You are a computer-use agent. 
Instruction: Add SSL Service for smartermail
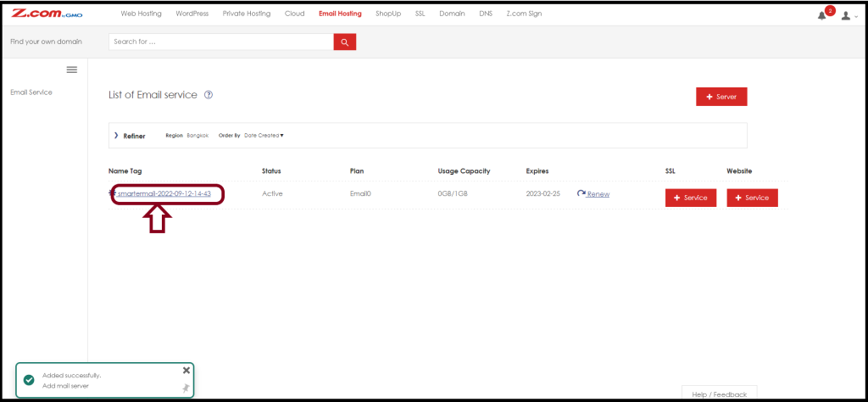point(691,198)
